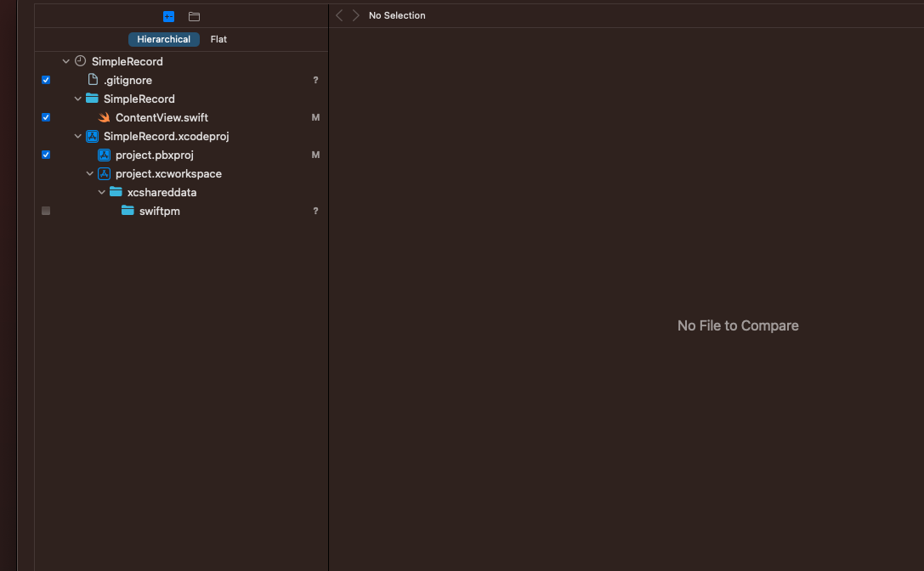Click the xcshareddata folder icon
Image resolution: width=924 pixels, height=571 pixels.
coord(116,192)
